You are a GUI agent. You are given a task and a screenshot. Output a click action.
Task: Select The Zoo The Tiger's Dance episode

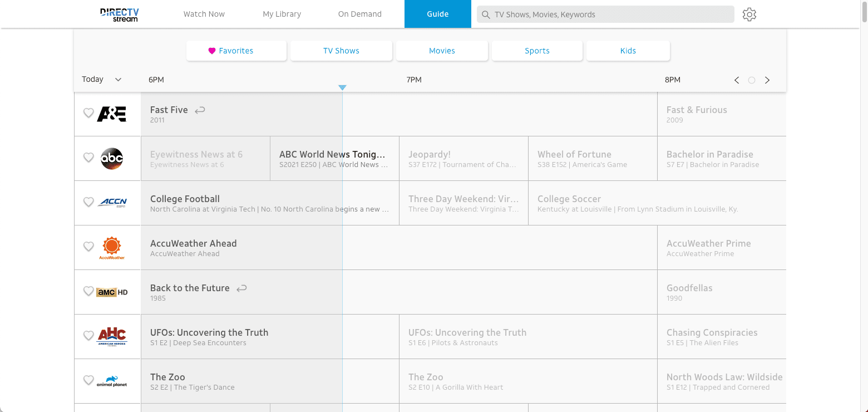tap(270, 381)
